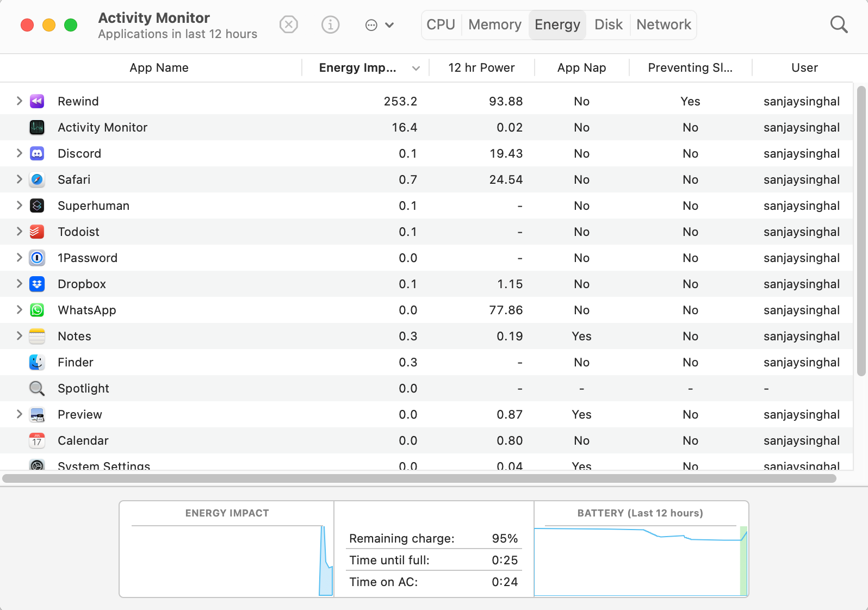Expand the Safari process row
Image resolution: width=868 pixels, height=610 pixels.
pyautogui.click(x=19, y=179)
